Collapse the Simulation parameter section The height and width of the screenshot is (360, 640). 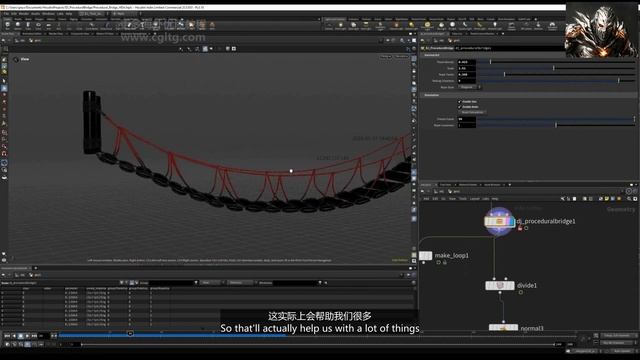[431, 95]
